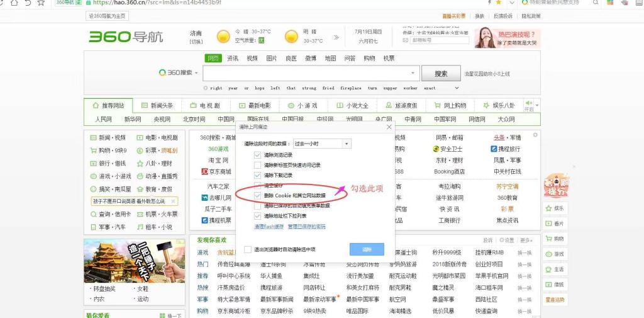Click the lightning speed-mode icon
Image resolution: width=644 pixels, height=318 pixels.
point(489,2)
